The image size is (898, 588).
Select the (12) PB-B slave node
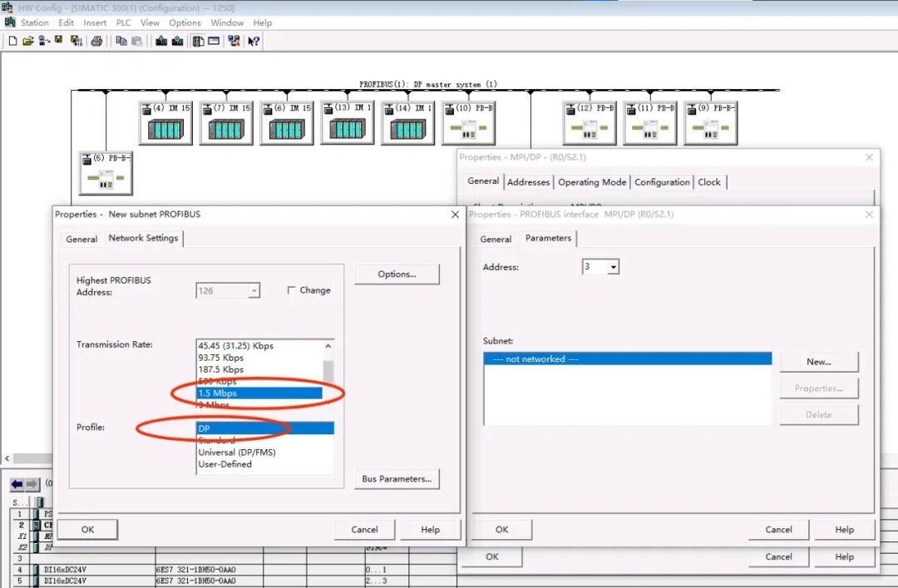pyautogui.click(x=590, y=122)
